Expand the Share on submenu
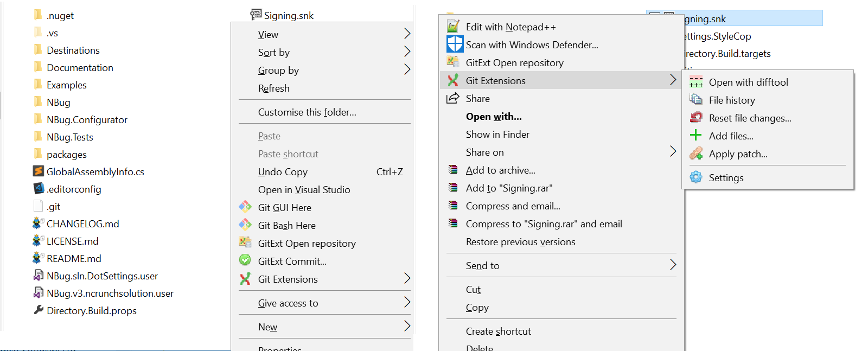 [x=484, y=152]
